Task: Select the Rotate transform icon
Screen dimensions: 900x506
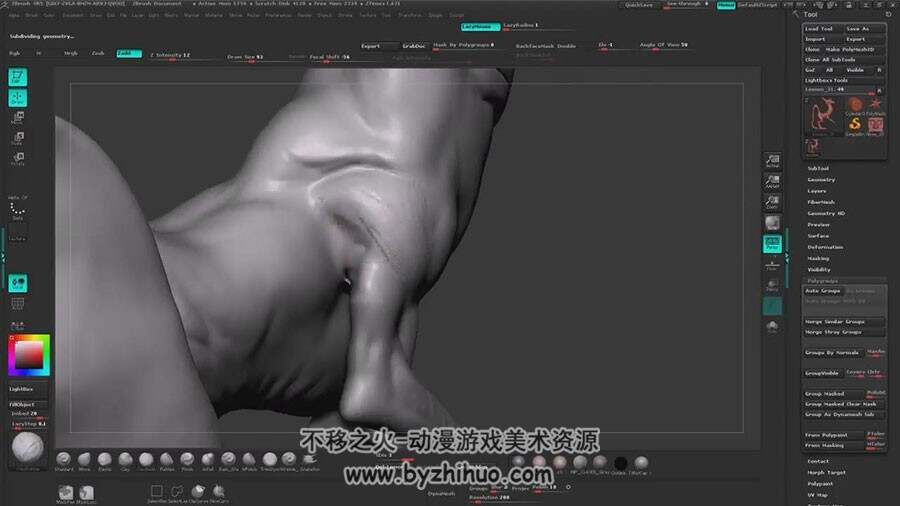Action: coord(17,158)
